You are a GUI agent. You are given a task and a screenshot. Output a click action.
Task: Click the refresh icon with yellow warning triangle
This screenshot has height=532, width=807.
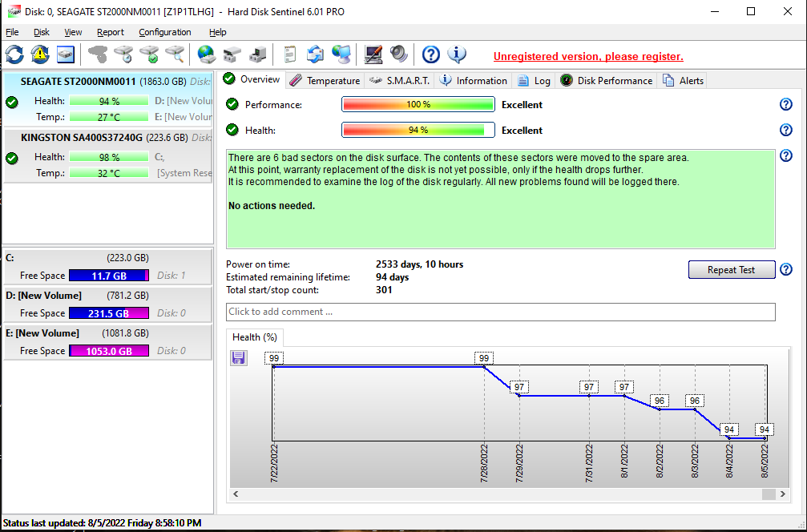40,54
